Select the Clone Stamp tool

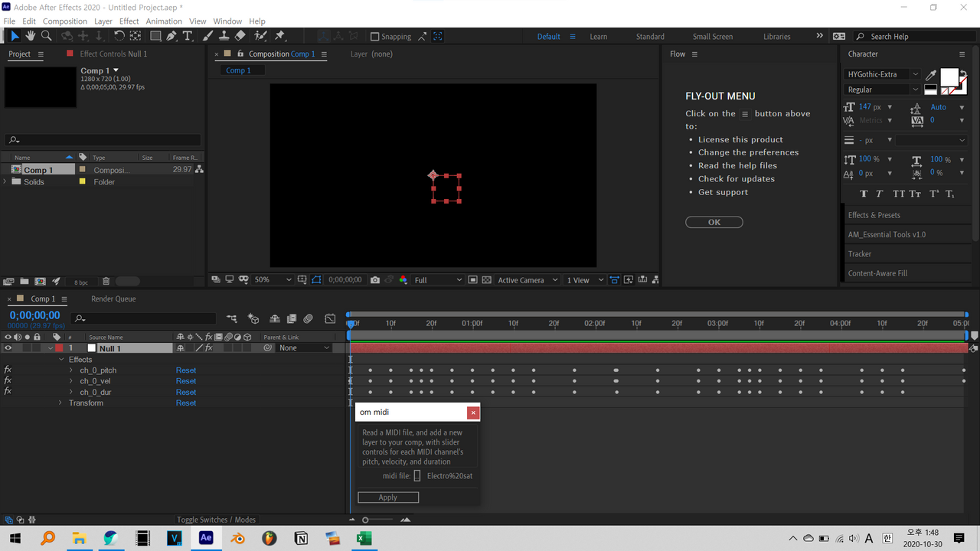pyautogui.click(x=224, y=36)
